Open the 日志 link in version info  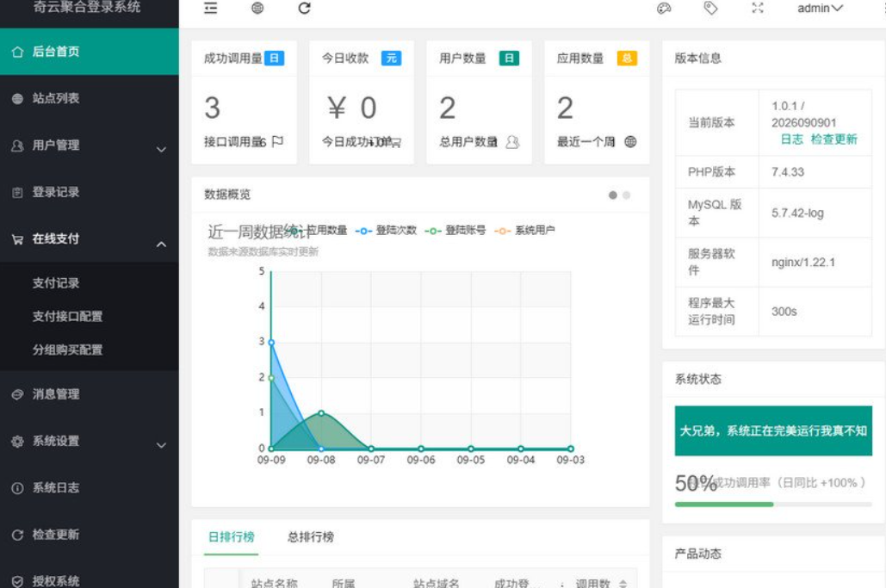pyautogui.click(x=791, y=139)
